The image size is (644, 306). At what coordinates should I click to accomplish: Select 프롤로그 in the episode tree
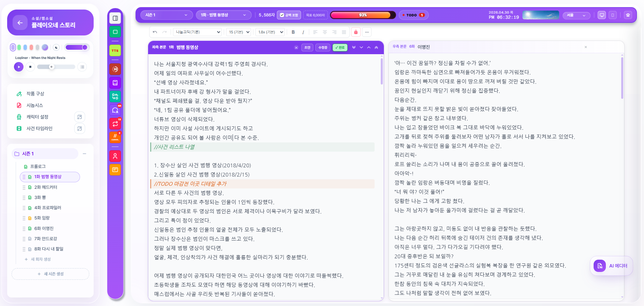pos(38,167)
